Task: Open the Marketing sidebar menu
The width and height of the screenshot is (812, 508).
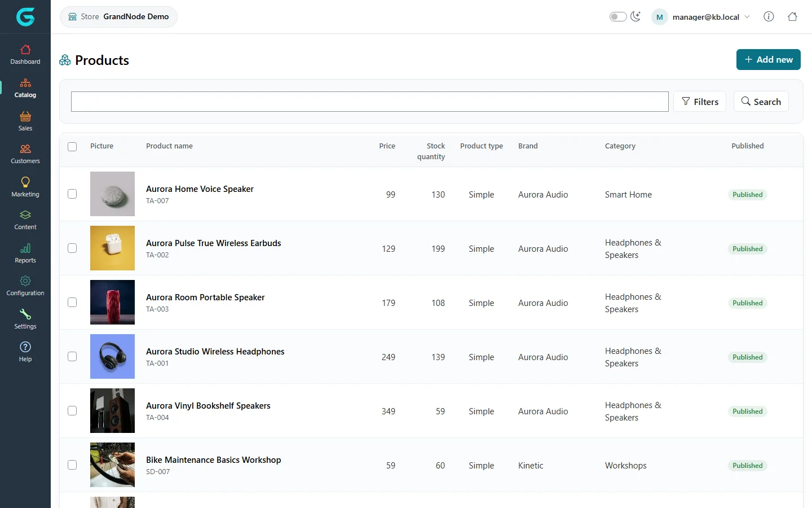Action: pyautogui.click(x=25, y=187)
